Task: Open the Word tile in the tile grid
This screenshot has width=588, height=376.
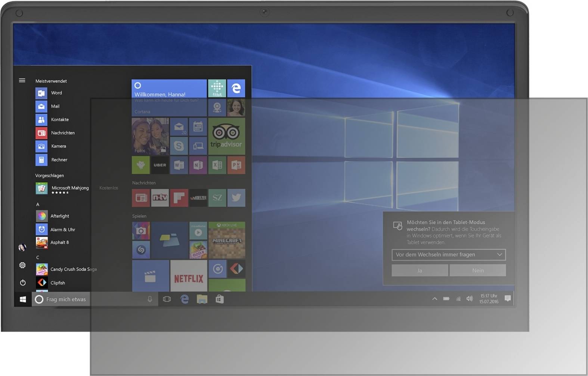Action: [x=179, y=165]
